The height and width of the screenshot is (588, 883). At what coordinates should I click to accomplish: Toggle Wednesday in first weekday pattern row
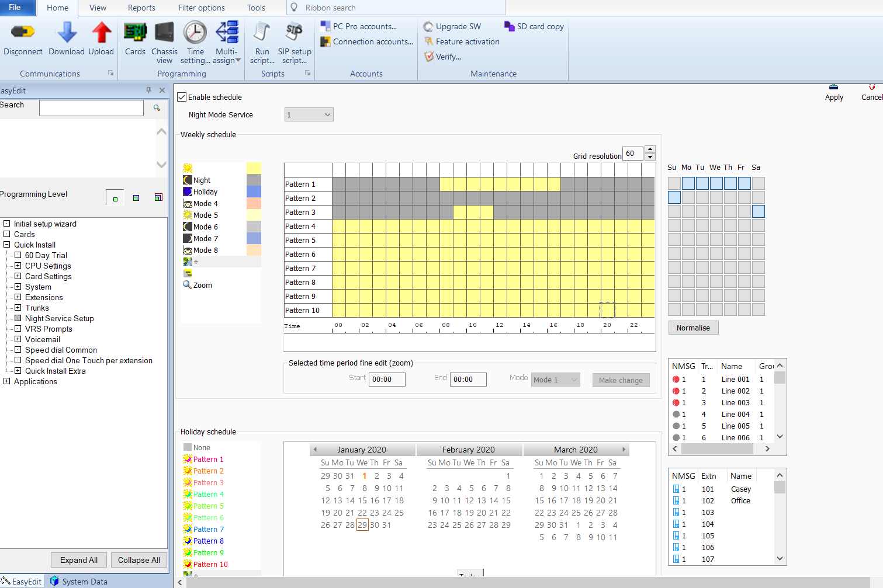coord(716,183)
